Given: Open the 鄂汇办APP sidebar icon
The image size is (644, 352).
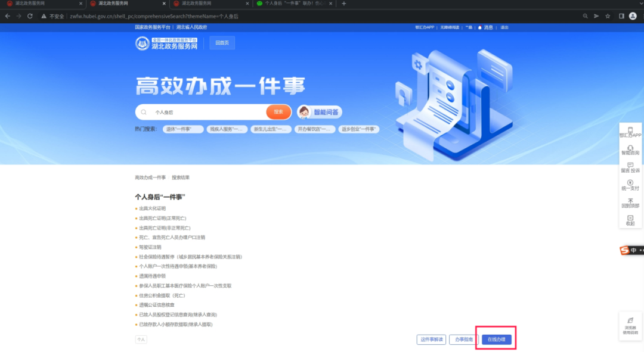Looking at the screenshot, I should 630,132.
